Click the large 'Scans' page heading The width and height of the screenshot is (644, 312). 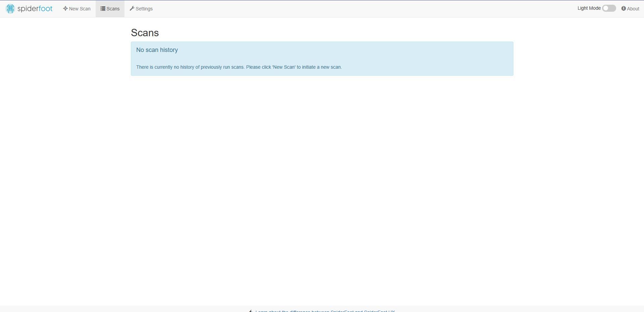[x=145, y=33]
